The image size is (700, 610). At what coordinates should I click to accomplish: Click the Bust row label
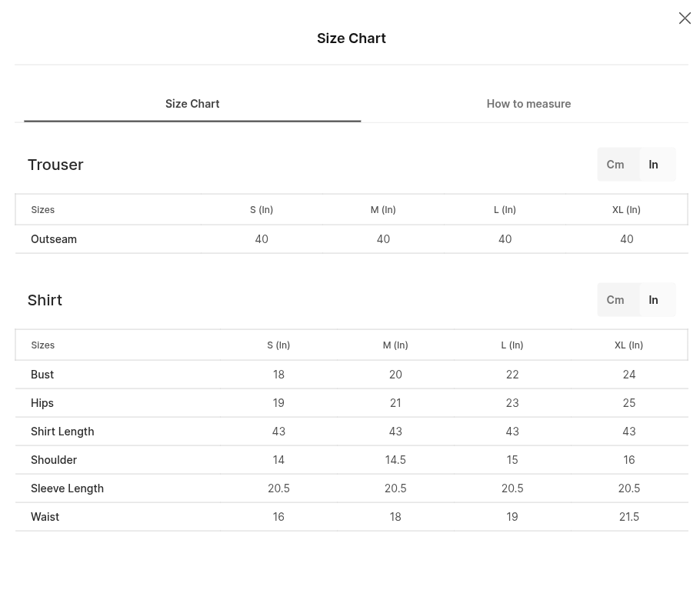(x=42, y=375)
